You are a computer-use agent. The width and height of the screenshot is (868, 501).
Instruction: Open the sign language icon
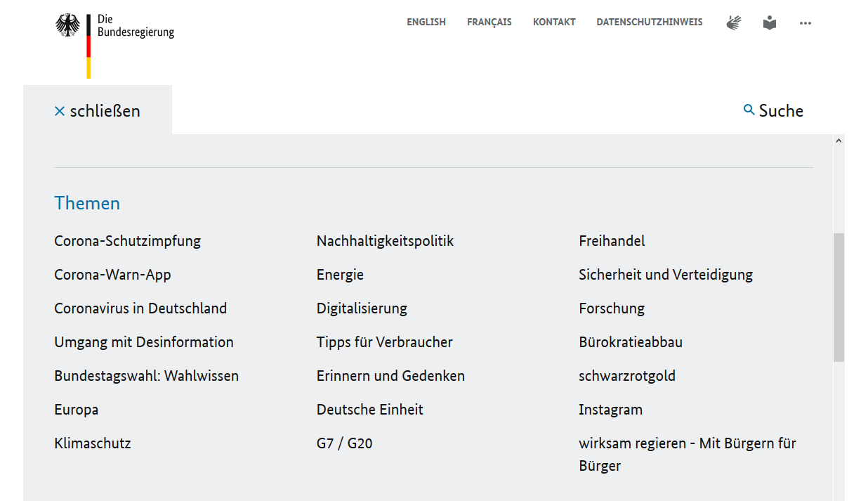tap(734, 22)
